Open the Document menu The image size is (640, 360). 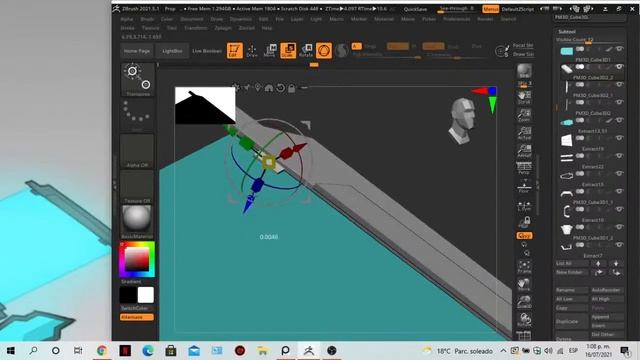(x=191, y=19)
